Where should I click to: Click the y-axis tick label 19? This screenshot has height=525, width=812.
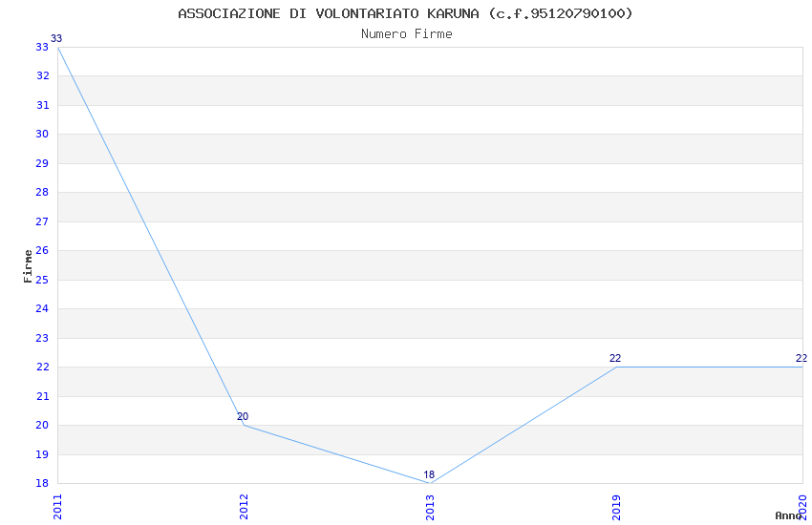42,454
